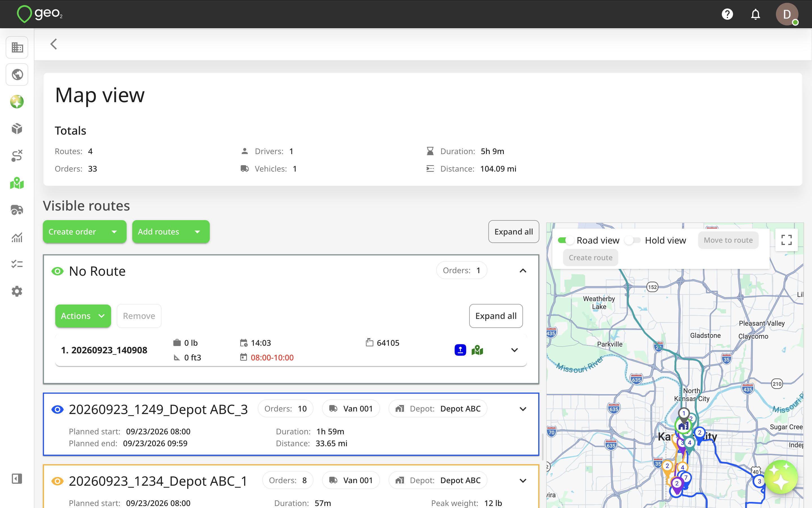The image size is (812, 508).
Task: Click blue upload icon on order 20260923_140908
Action: pos(460,350)
